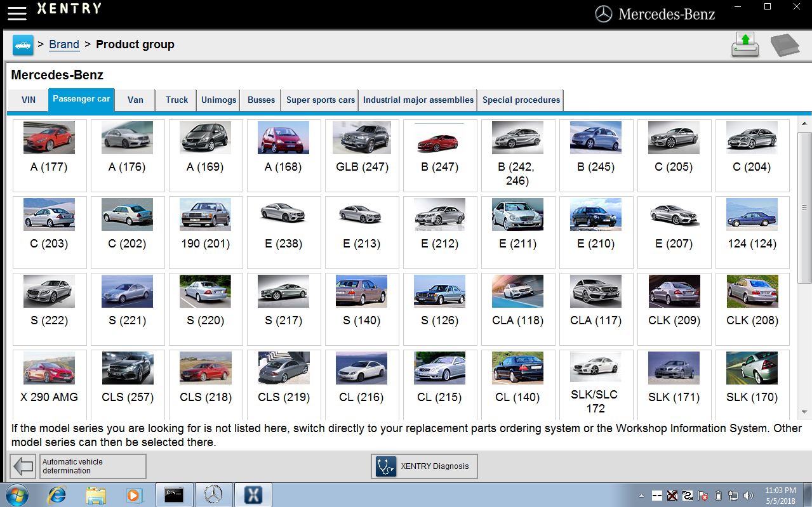Select the SLK (170) model

(752, 383)
